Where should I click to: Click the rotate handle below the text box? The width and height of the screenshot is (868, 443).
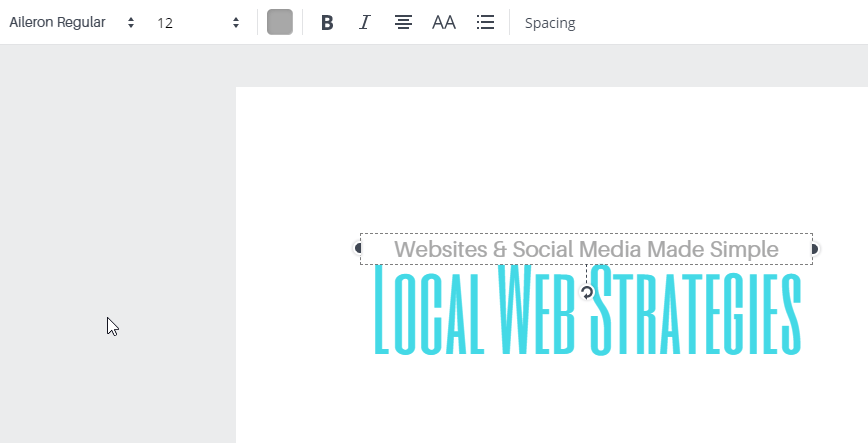pyautogui.click(x=587, y=292)
